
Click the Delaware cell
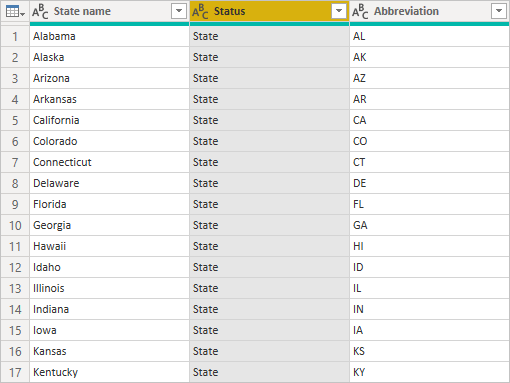(109, 183)
